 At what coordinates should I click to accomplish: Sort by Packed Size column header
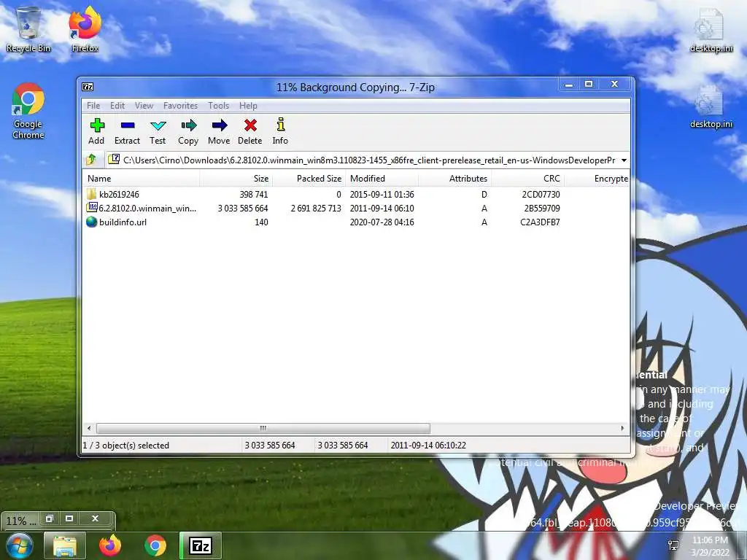[309, 179]
